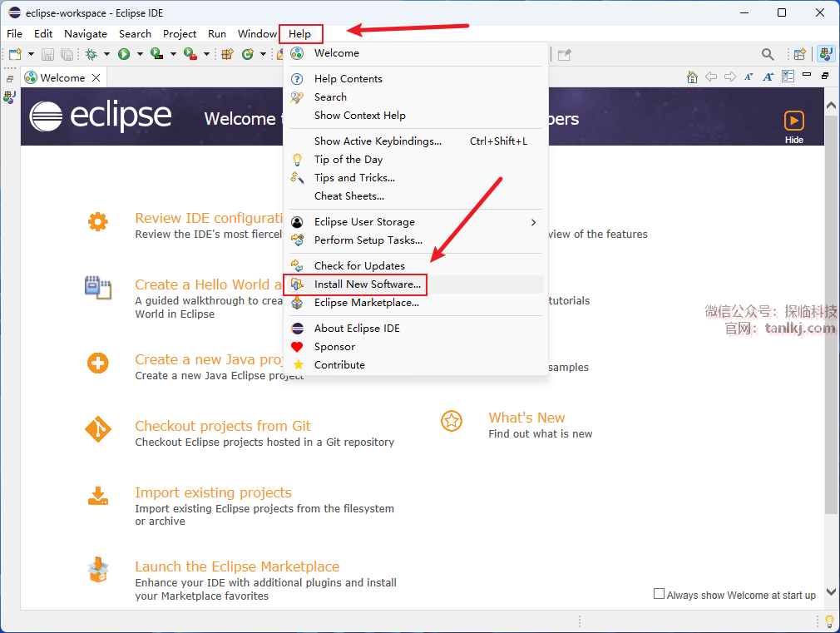Open the New wizard dropdown arrow
The width and height of the screenshot is (840, 633).
point(31,54)
